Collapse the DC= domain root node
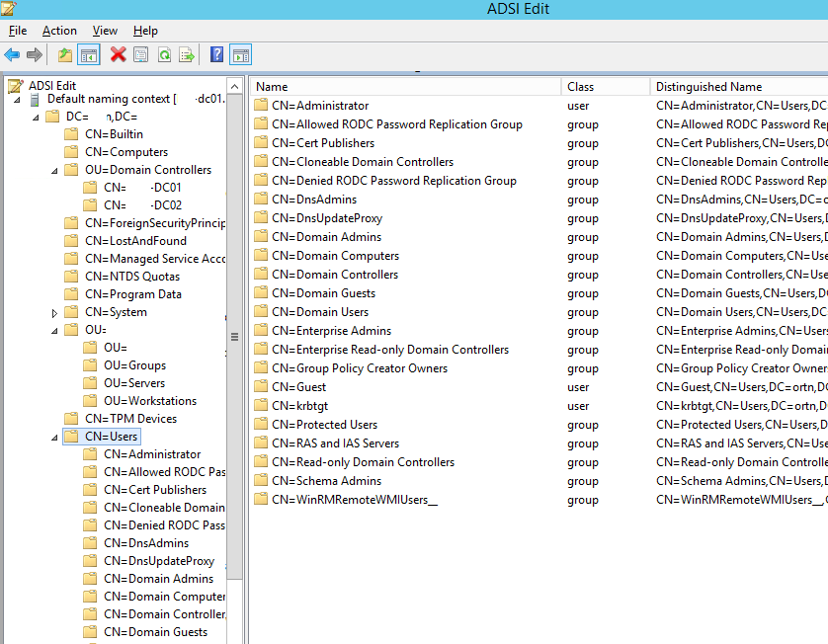This screenshot has height=644, width=828. coord(36,118)
